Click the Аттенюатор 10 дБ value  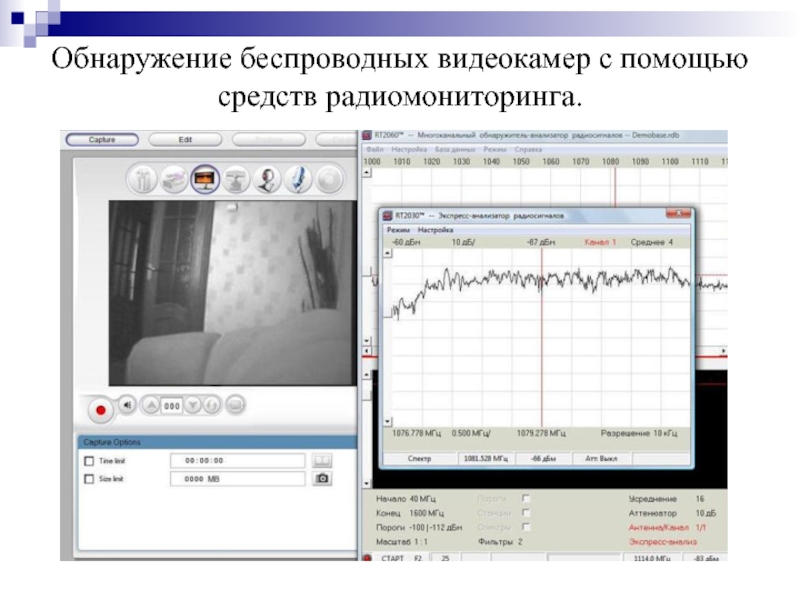click(706, 513)
